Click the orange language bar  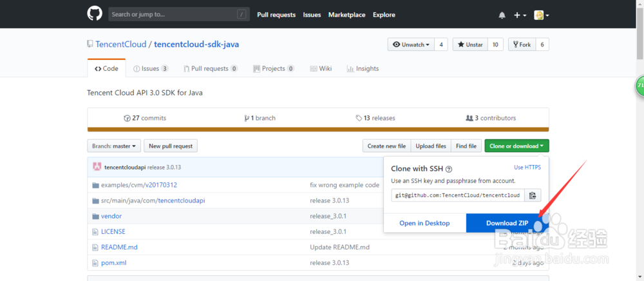click(318, 130)
